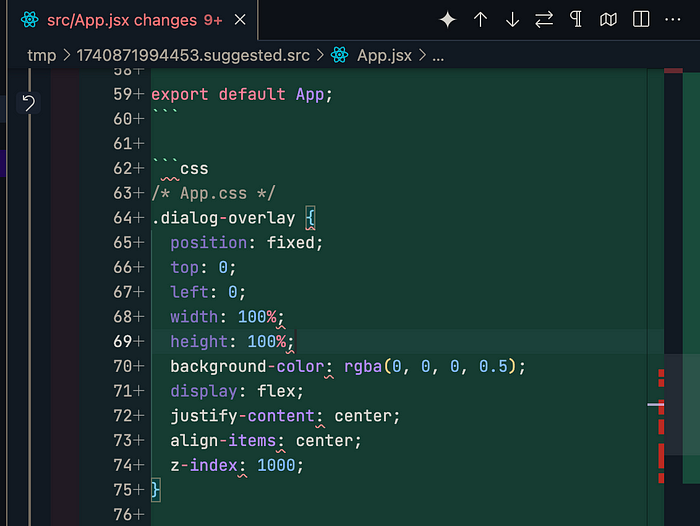Open the more actions ellipsis menu

pyautogui.click(x=672, y=20)
